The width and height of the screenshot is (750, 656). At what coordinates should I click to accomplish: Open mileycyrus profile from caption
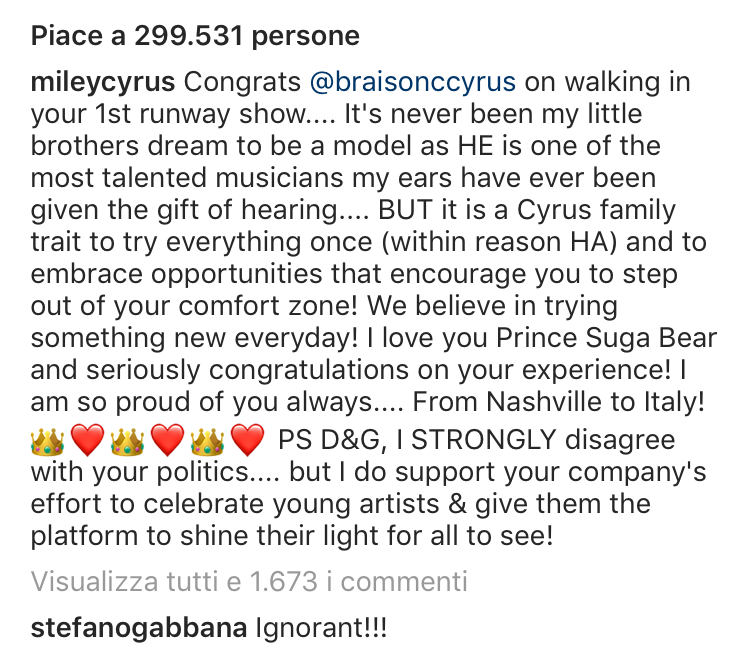[103, 82]
